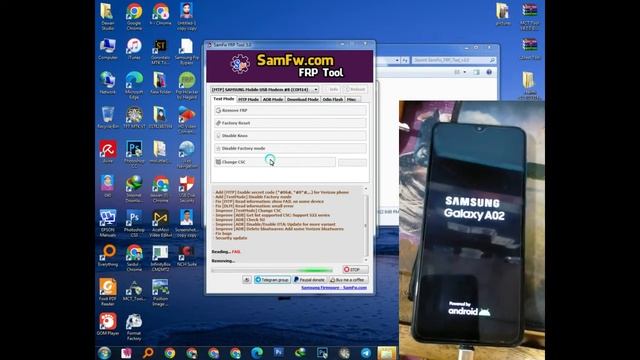640x360 pixels.
Task: Open the Internet Download Manager desktop icon
Action: [x=134, y=189]
